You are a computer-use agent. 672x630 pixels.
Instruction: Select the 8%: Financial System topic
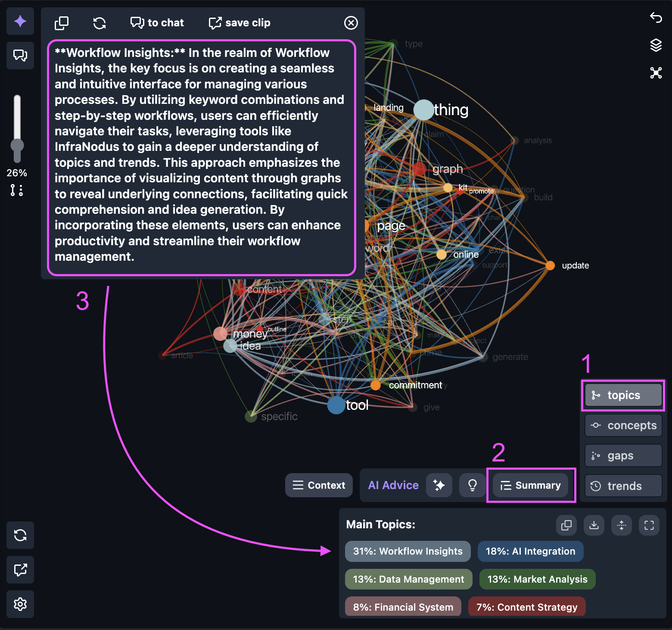pyautogui.click(x=403, y=607)
